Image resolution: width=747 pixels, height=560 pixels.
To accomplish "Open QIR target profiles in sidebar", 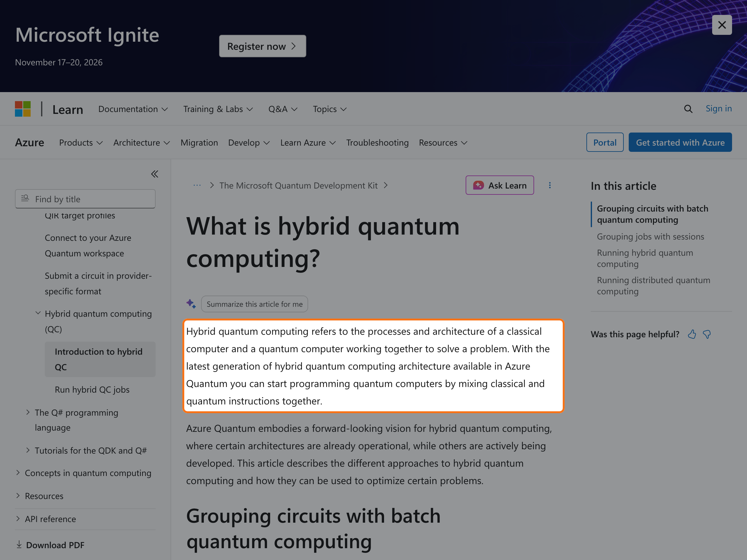I will coord(80,215).
